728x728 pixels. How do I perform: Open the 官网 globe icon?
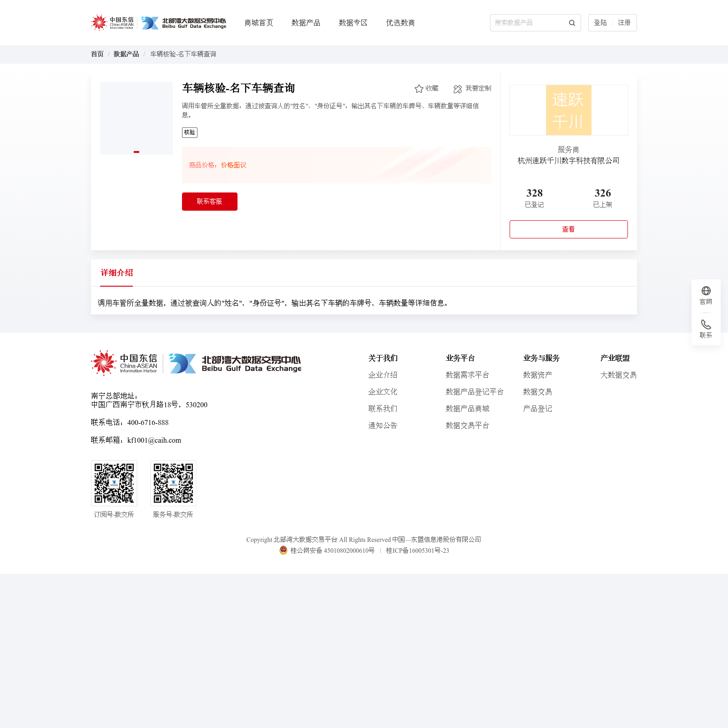[x=706, y=291]
